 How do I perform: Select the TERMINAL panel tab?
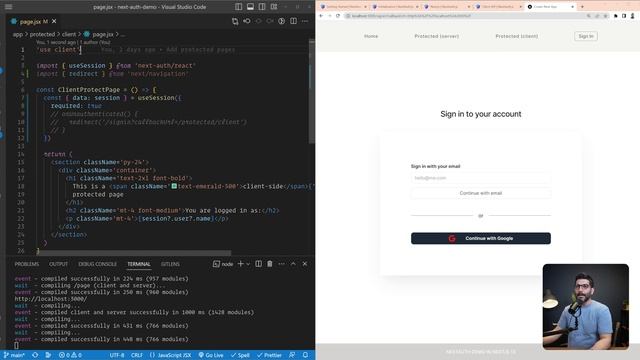tap(139, 264)
